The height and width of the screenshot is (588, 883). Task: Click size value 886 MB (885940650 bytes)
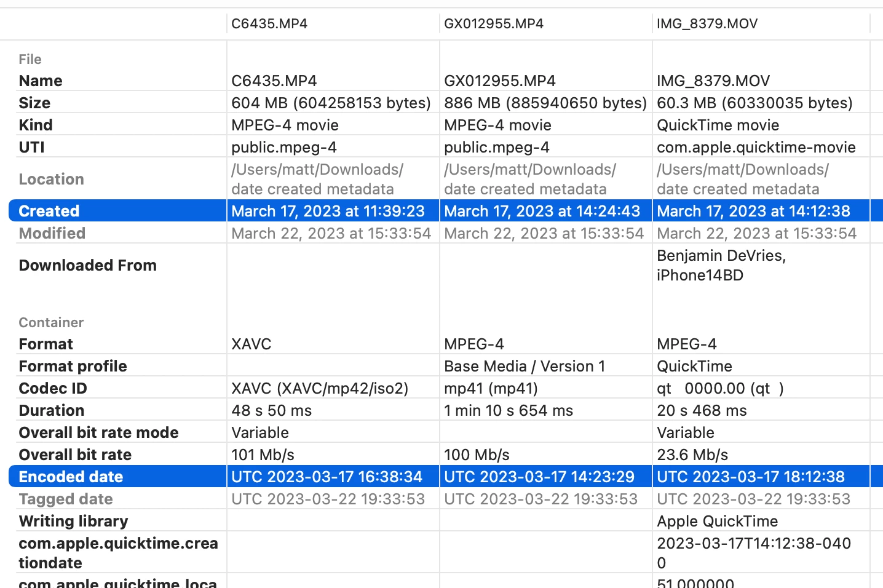(545, 103)
